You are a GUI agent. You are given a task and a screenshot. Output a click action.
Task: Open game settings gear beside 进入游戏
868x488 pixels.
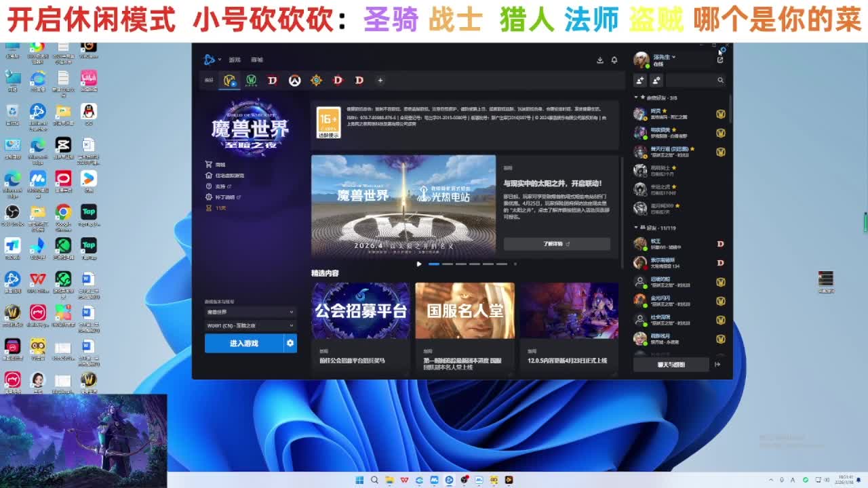(290, 344)
